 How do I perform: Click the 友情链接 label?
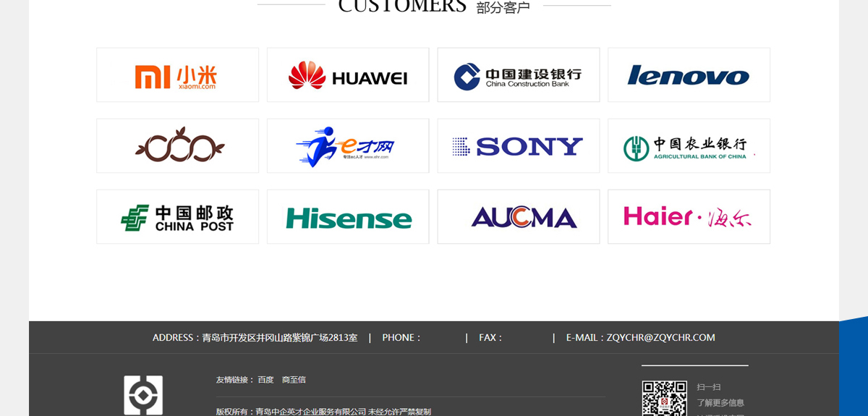[x=235, y=380]
